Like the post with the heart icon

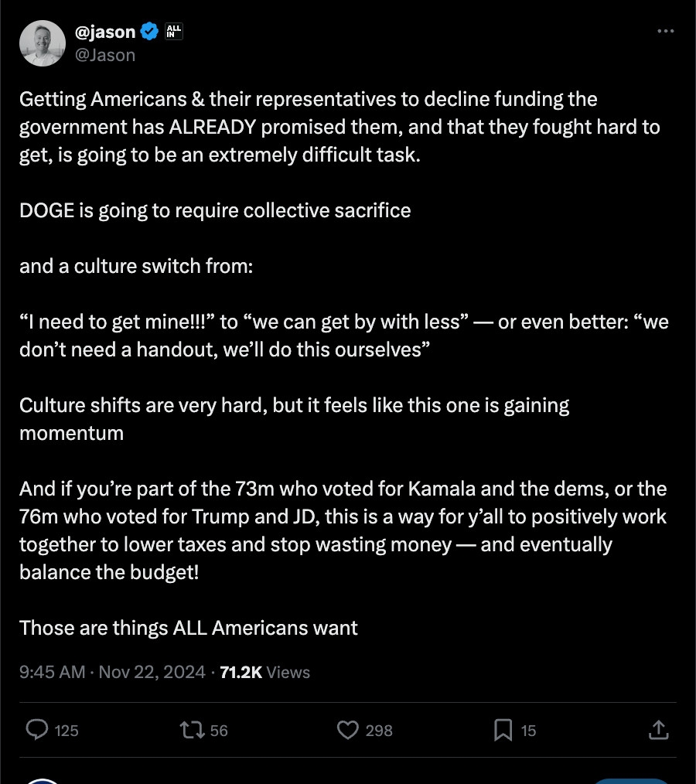(349, 730)
